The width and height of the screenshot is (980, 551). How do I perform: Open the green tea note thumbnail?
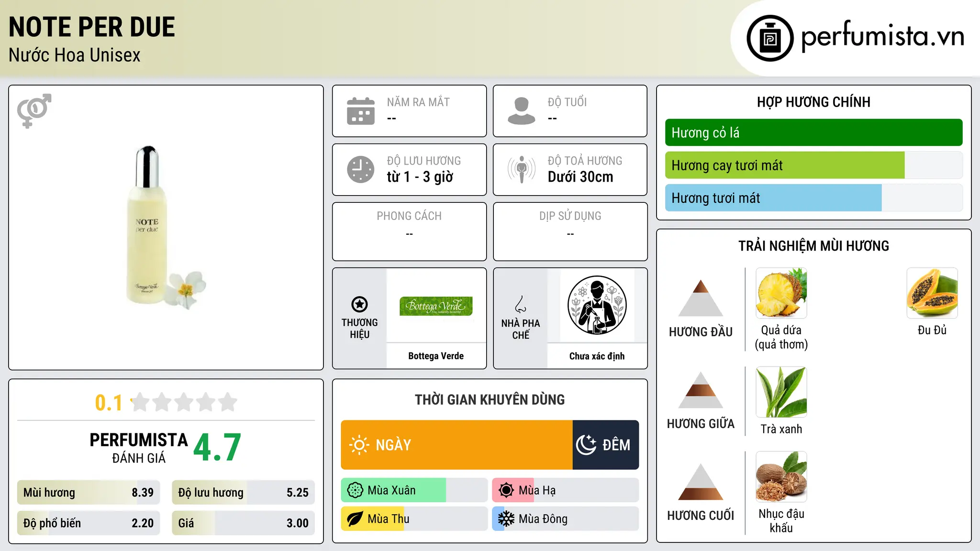(x=781, y=392)
